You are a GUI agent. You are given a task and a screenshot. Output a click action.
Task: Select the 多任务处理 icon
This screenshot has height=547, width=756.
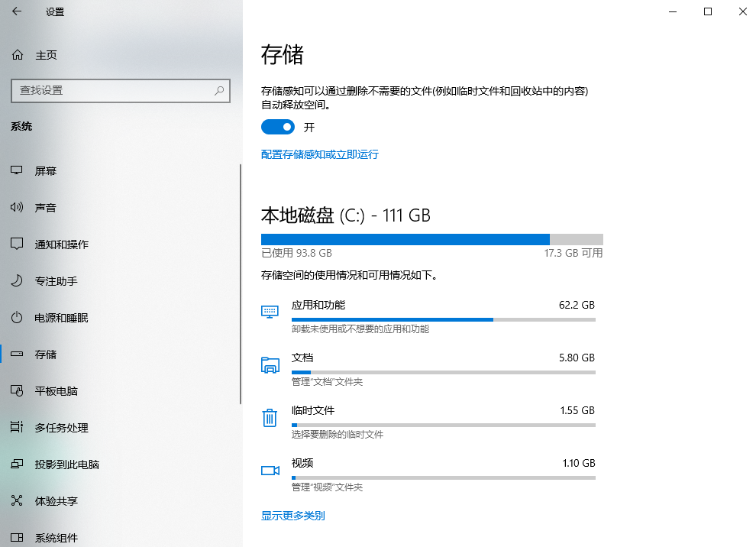pyautogui.click(x=16, y=427)
